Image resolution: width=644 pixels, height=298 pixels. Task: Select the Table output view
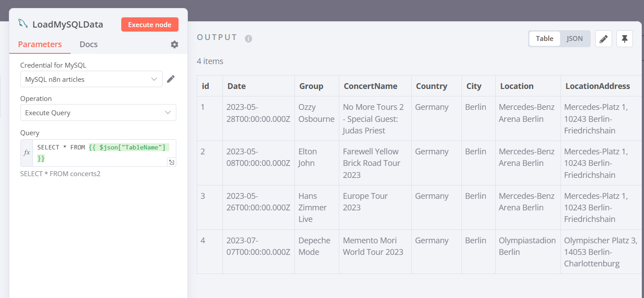(544, 38)
